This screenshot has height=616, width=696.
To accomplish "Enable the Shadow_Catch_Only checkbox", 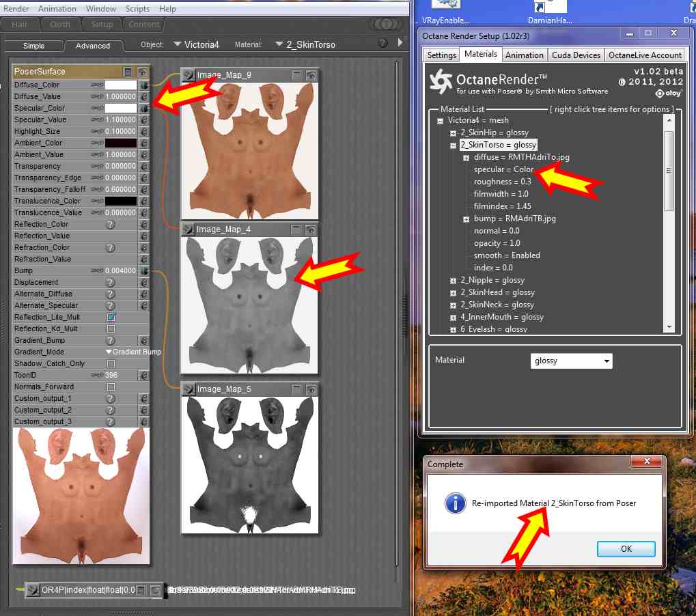I will click(x=111, y=363).
